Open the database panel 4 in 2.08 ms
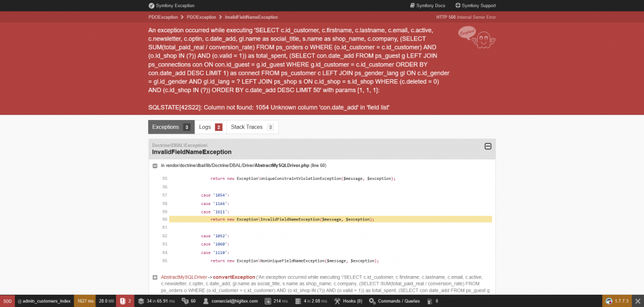Screen dimensions: 644x307 [311, 301]
